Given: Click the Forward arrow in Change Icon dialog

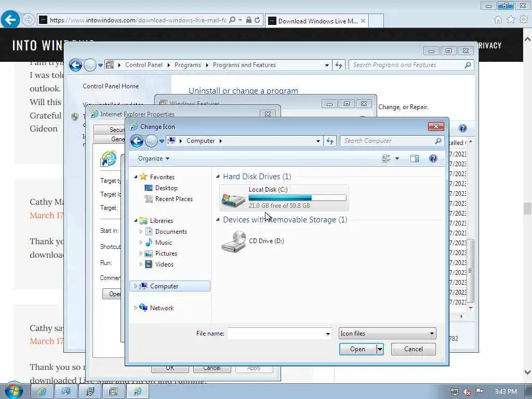Looking at the screenshot, I should [151, 141].
